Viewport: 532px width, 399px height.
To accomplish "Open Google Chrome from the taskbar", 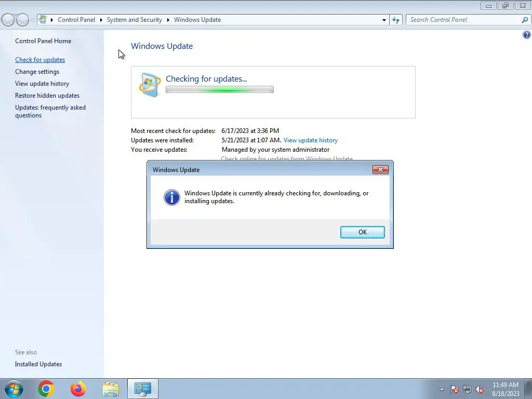I will pyautogui.click(x=46, y=389).
